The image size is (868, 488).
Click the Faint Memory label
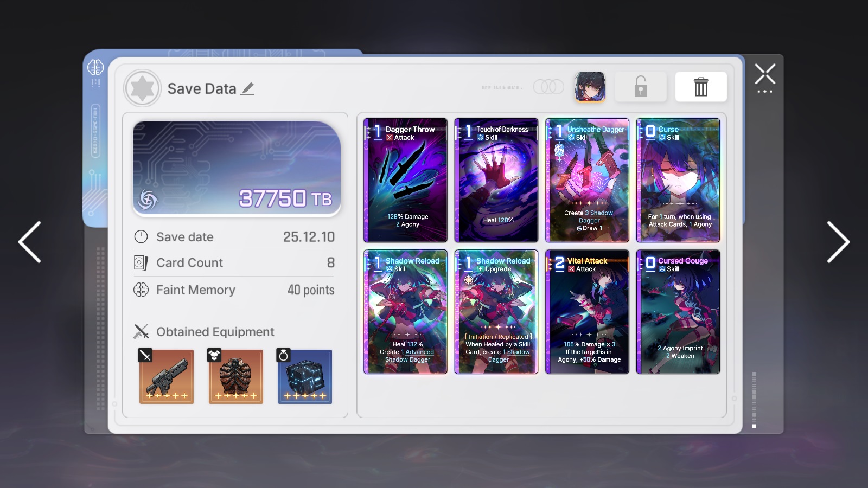(196, 290)
